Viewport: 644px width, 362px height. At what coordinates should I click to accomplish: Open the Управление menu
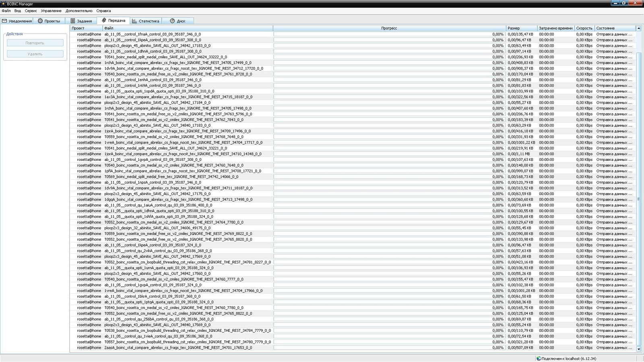point(51,11)
